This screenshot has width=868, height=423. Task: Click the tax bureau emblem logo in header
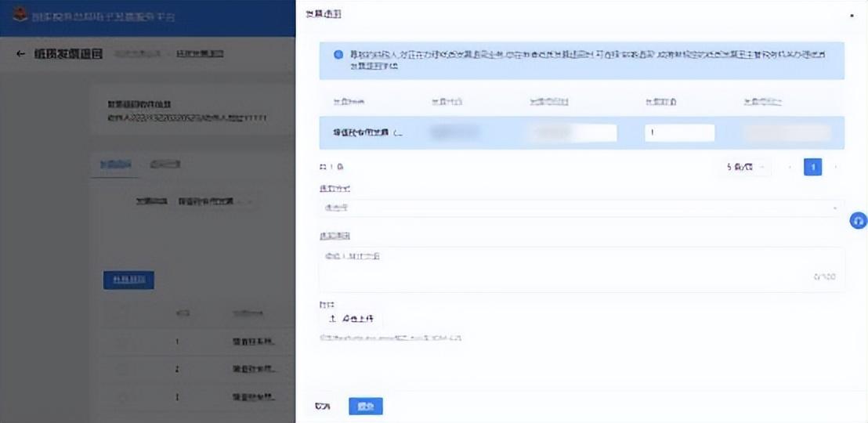coord(20,15)
